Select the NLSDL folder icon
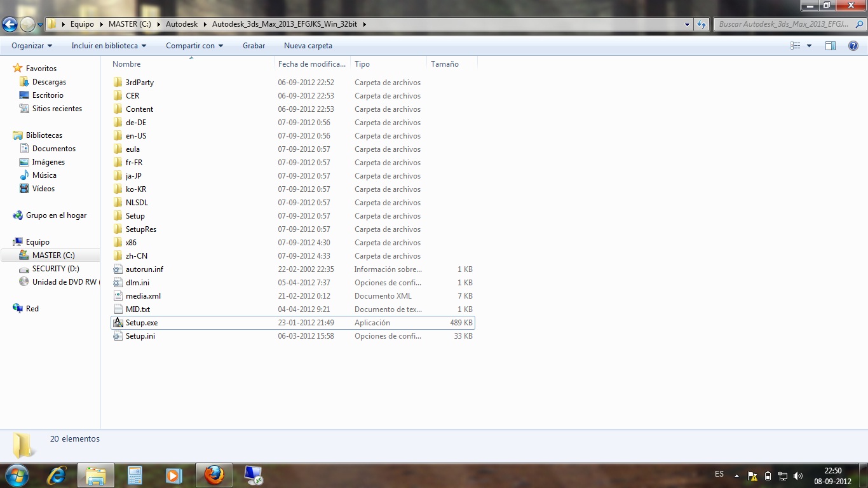Viewport: 868px width, 488px height. coord(118,203)
